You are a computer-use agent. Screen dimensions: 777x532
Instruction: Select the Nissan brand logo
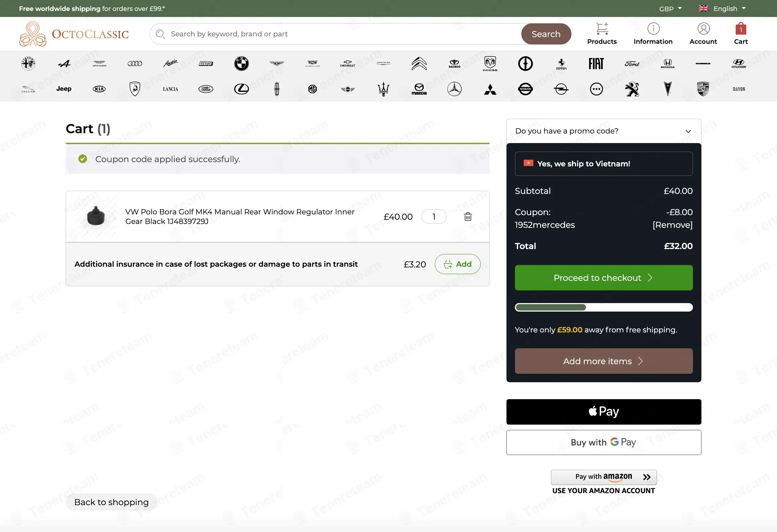(526, 89)
